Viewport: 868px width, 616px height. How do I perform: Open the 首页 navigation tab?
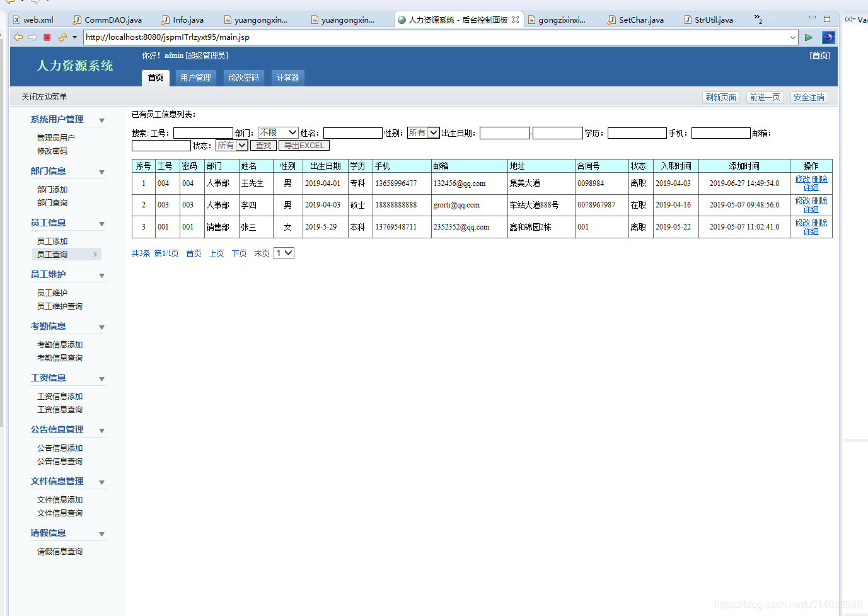pos(156,78)
